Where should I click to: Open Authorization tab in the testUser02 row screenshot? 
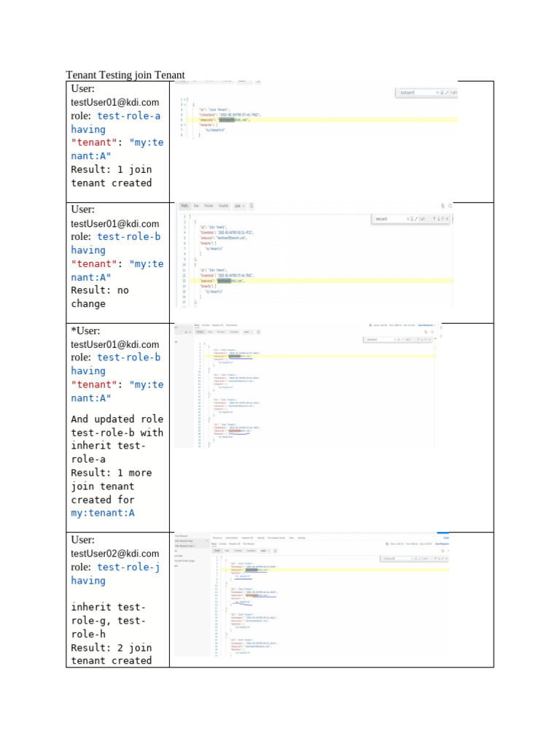coord(231,538)
